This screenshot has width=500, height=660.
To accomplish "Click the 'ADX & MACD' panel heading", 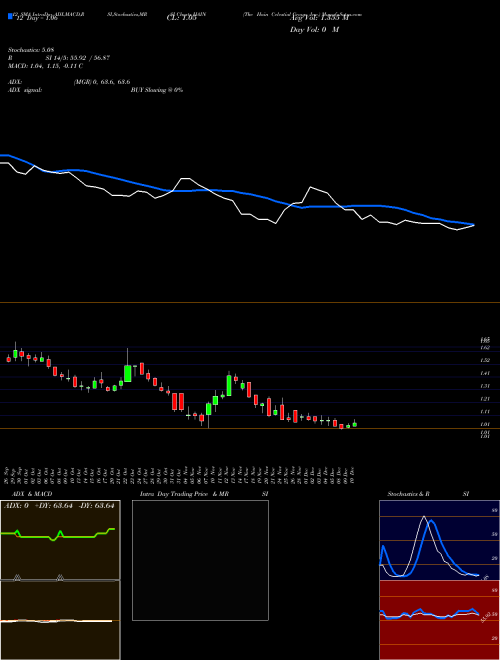I will (32, 494).
